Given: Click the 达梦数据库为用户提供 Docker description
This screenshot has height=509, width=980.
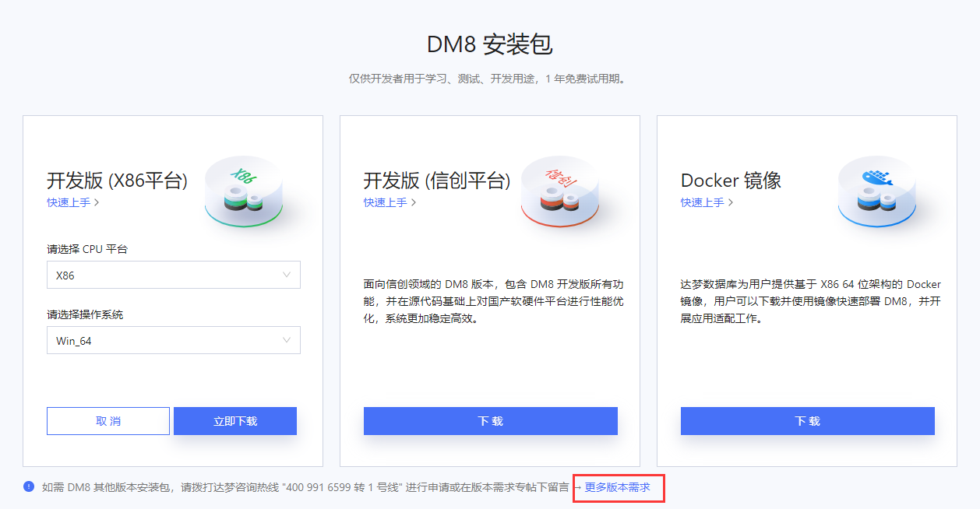Looking at the screenshot, I should [811, 301].
